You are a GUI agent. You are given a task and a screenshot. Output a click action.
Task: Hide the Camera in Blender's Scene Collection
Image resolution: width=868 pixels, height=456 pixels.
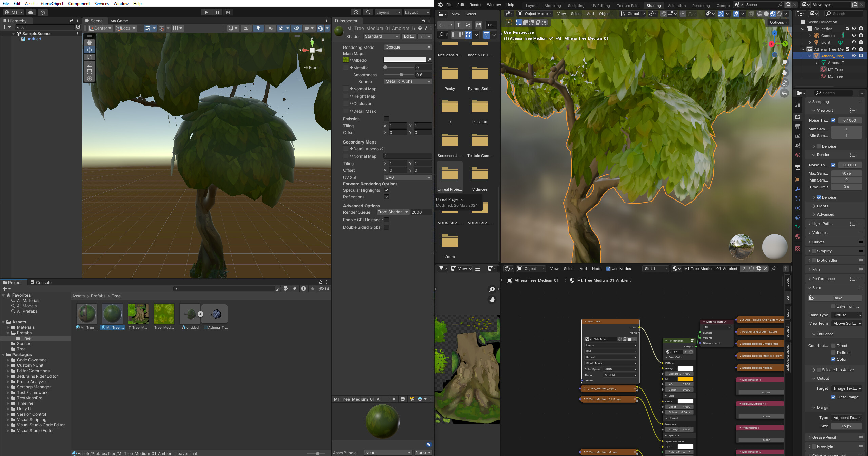point(854,35)
